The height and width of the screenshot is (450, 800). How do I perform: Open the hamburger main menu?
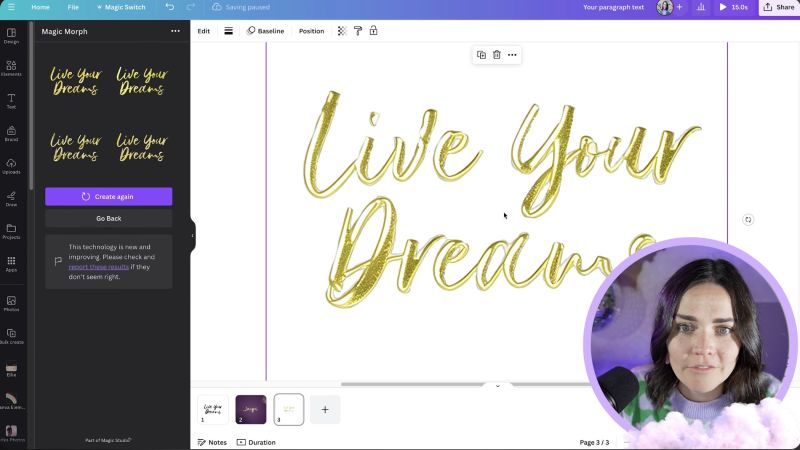[x=11, y=7]
